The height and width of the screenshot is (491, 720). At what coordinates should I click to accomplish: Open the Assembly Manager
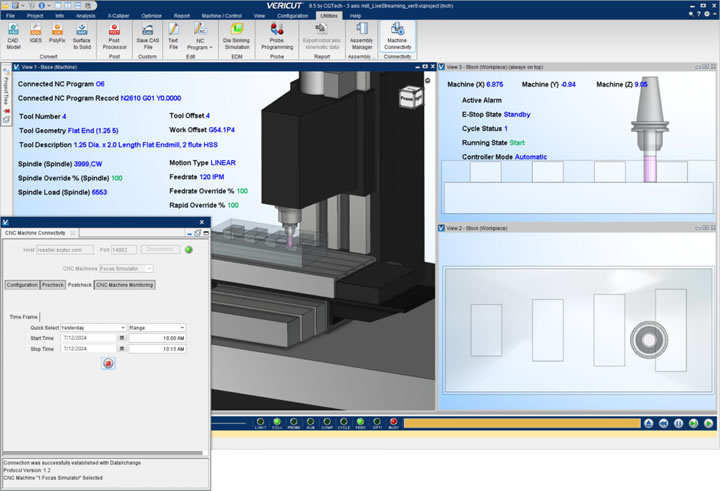[x=361, y=36]
